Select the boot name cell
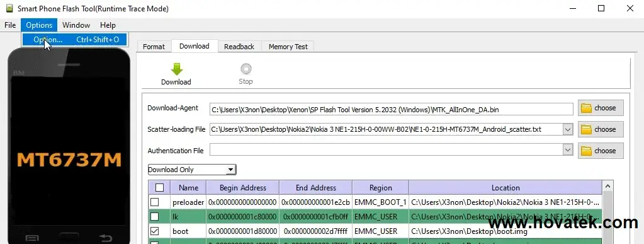This screenshot has width=644, height=244. click(188, 231)
